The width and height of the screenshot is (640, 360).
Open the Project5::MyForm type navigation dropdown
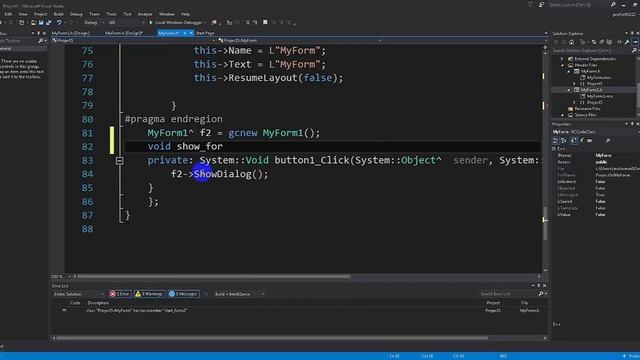click(300, 40)
